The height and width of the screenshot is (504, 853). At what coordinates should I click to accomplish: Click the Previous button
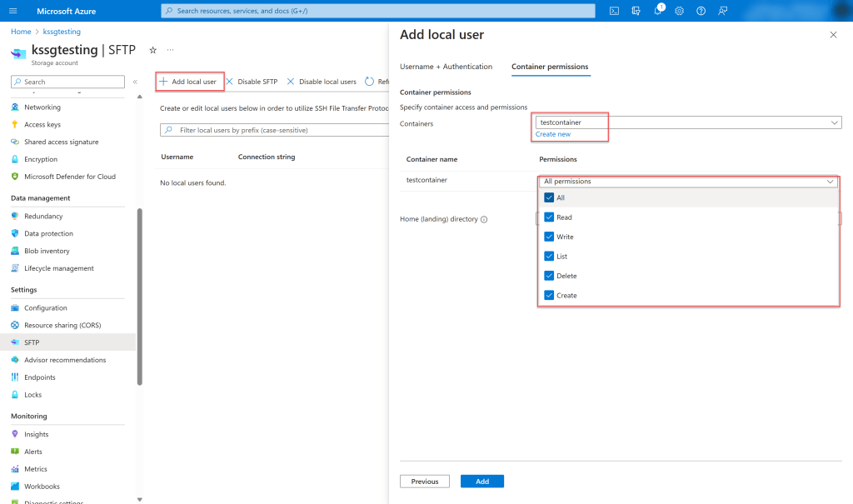[425, 482]
